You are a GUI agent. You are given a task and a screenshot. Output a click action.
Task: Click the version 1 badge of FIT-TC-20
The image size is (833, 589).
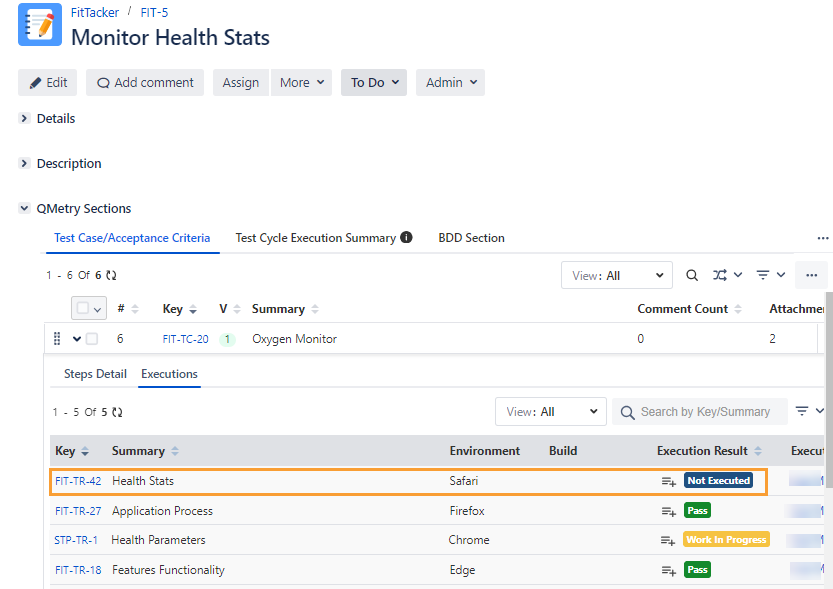(227, 339)
